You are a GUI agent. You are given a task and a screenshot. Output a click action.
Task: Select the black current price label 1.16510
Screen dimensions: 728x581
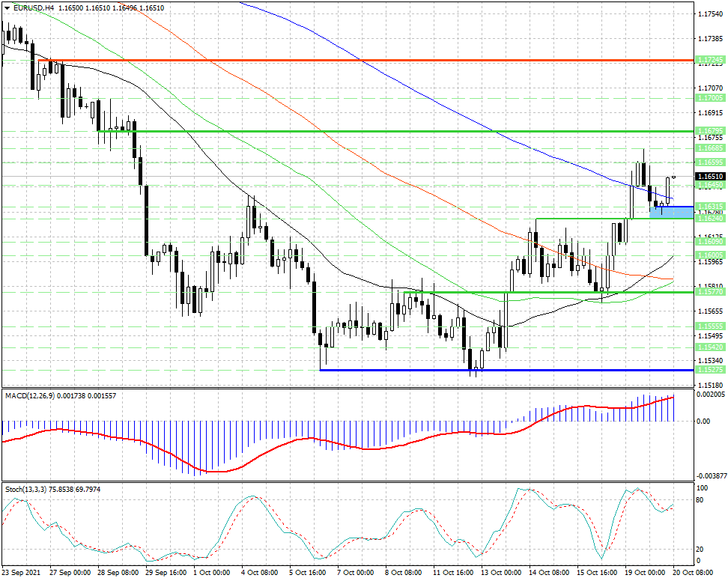click(x=710, y=177)
